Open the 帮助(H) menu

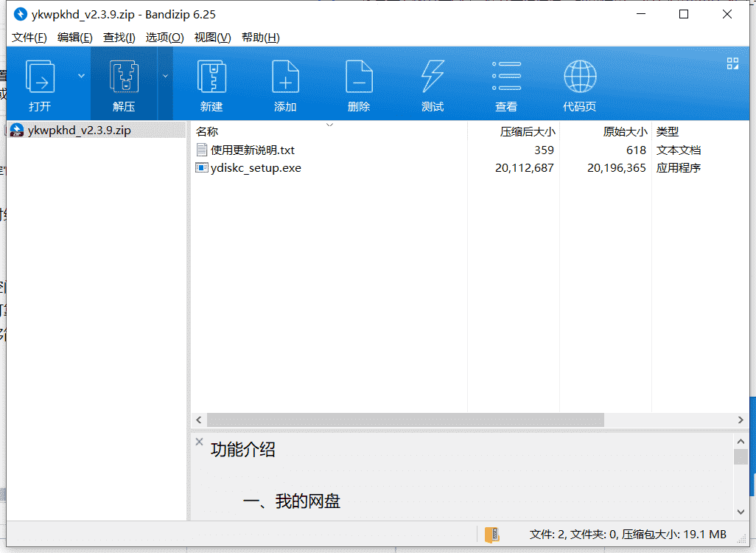260,38
